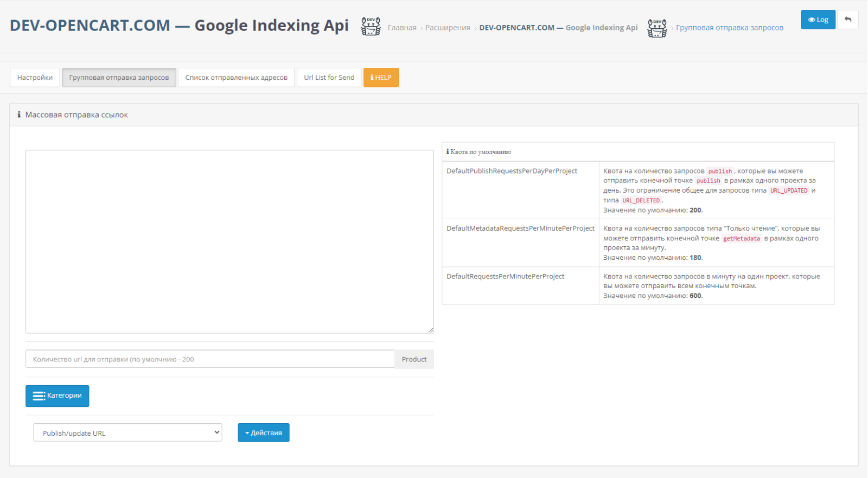Open the Расширения breadcrumb link
Viewport: 868px width, 478px height.
(x=448, y=28)
